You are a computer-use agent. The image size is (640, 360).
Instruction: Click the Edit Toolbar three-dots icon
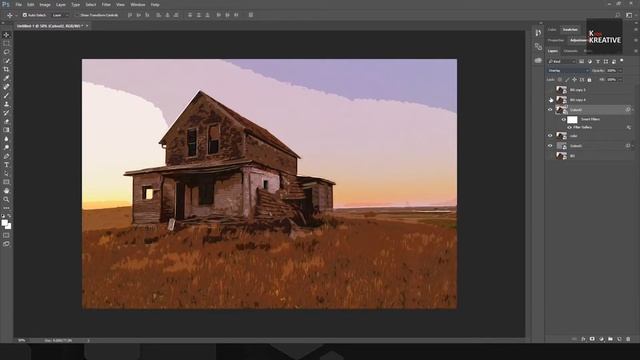coord(6,208)
